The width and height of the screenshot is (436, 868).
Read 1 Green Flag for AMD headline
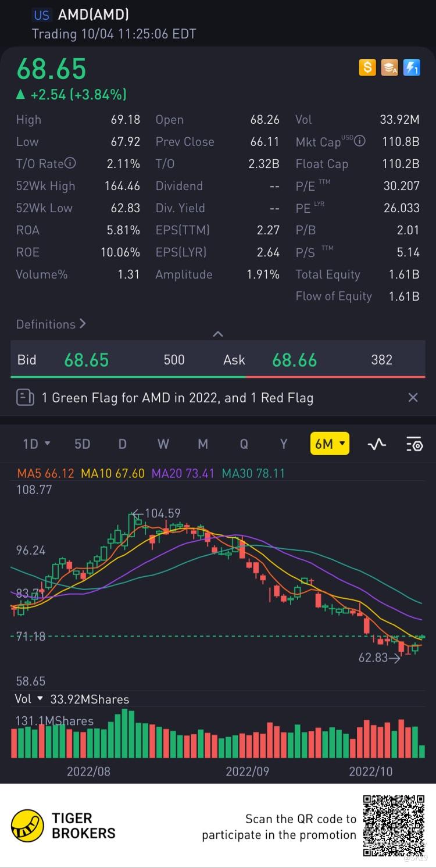[177, 398]
